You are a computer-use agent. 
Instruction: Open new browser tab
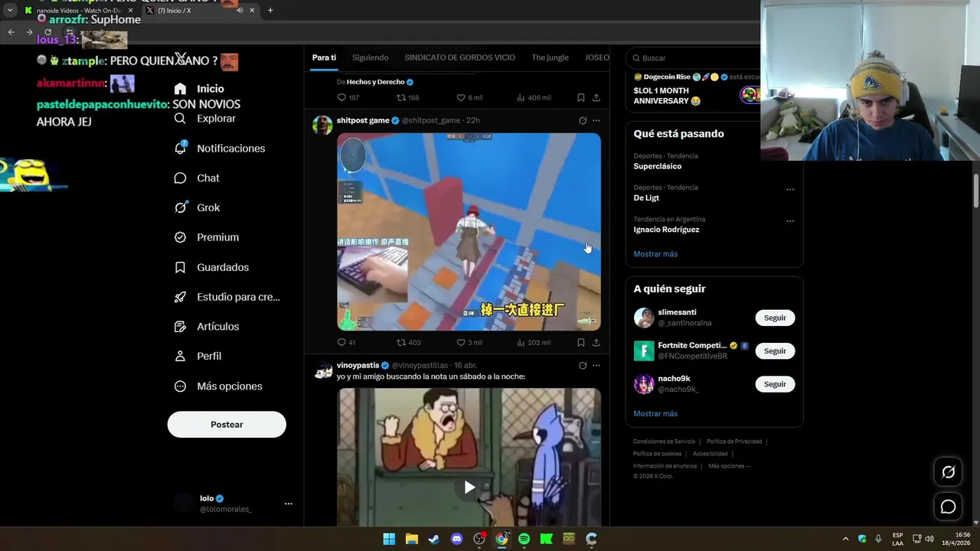270,11
